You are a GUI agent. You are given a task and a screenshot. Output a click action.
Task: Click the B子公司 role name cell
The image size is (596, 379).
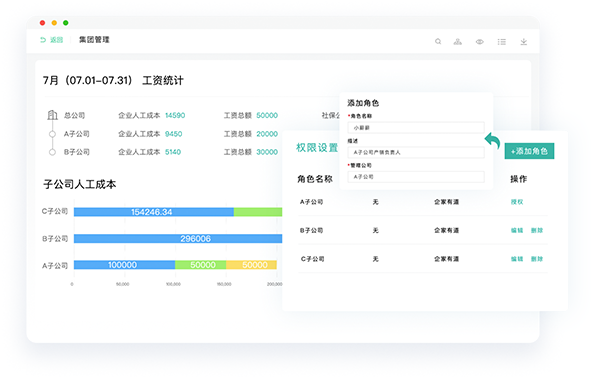(312, 230)
